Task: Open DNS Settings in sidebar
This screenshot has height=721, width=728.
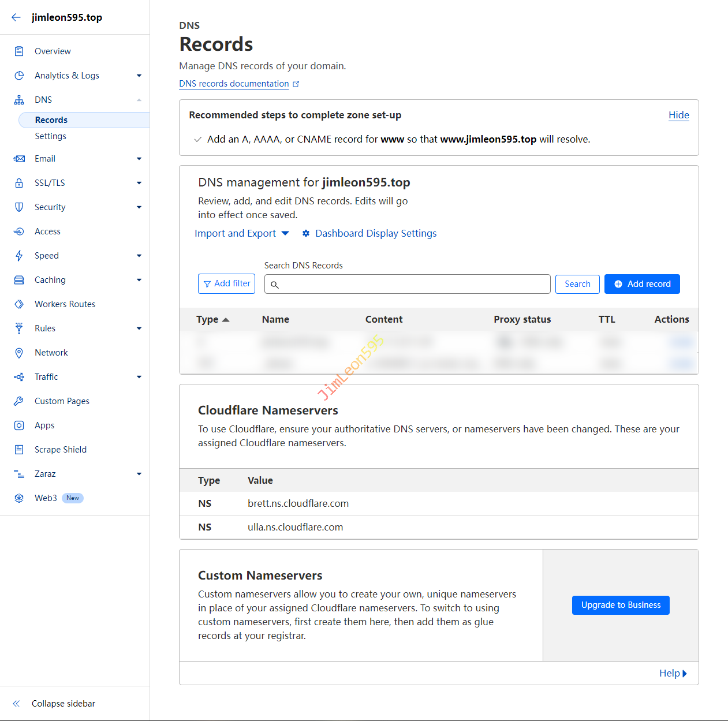Action: click(x=50, y=136)
